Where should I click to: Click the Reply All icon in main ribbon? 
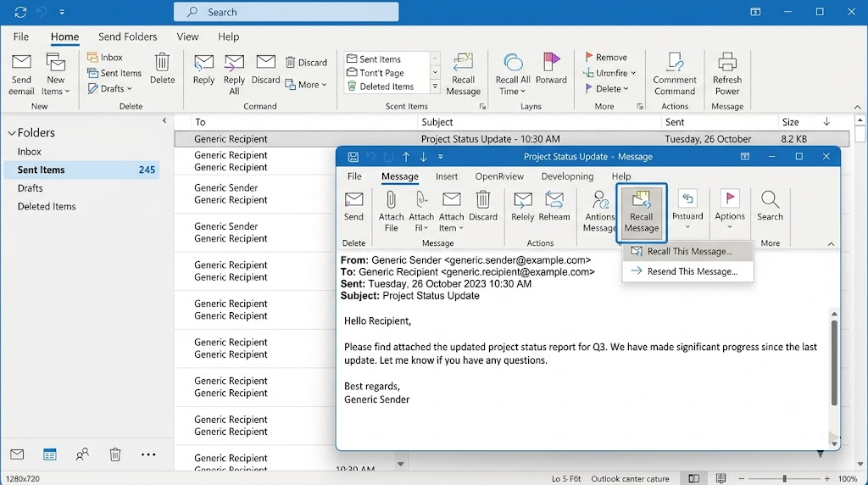point(234,63)
